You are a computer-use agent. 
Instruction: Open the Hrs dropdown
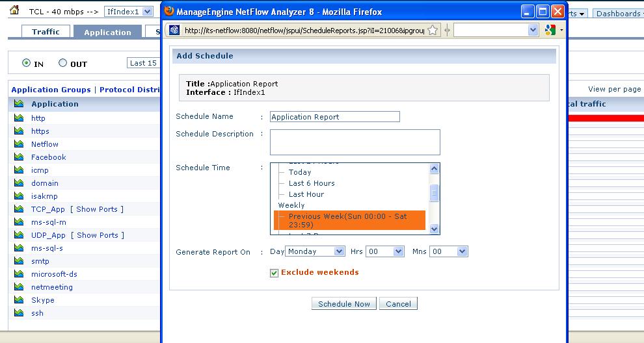click(x=384, y=251)
